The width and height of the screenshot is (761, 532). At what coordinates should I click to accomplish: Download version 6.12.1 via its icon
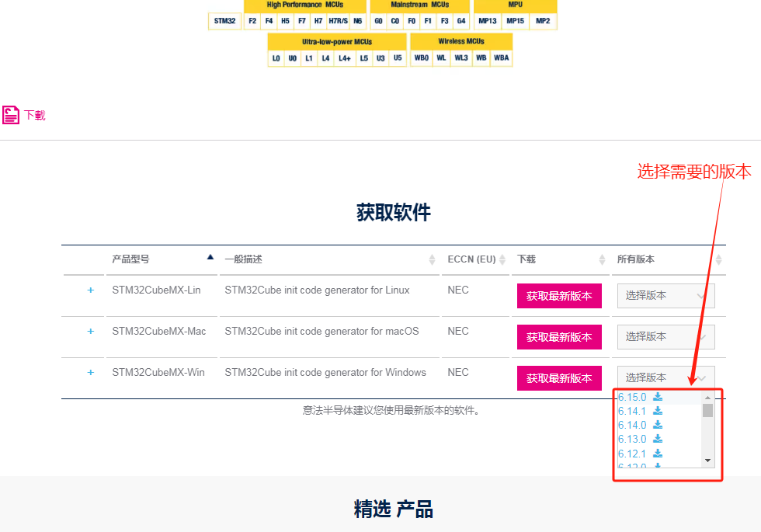point(658,454)
